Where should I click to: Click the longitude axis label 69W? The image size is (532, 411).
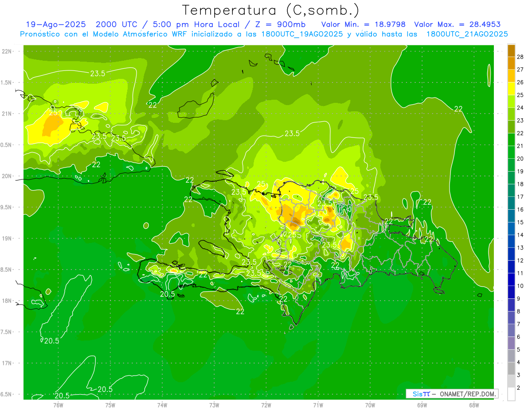pos(422,405)
